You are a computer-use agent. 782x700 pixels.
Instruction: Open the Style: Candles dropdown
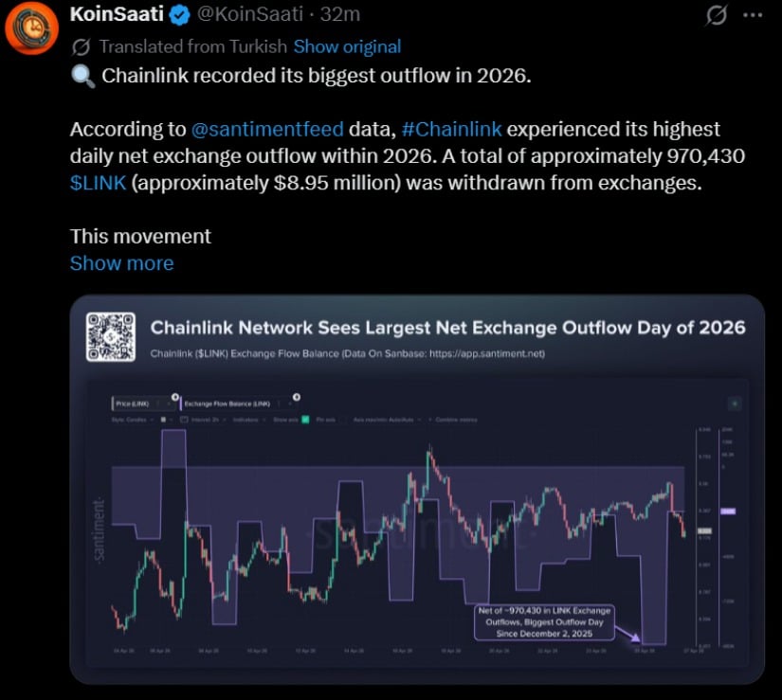[133, 420]
